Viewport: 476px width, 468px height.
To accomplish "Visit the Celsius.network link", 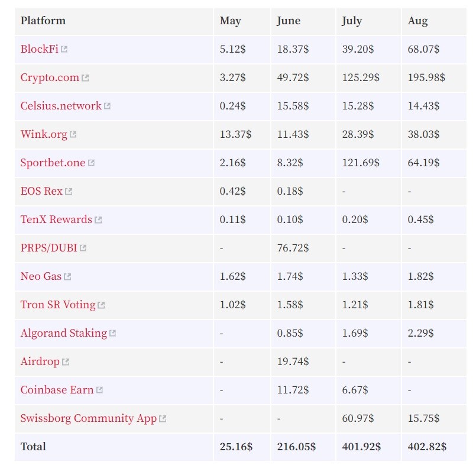I will 61,106.
